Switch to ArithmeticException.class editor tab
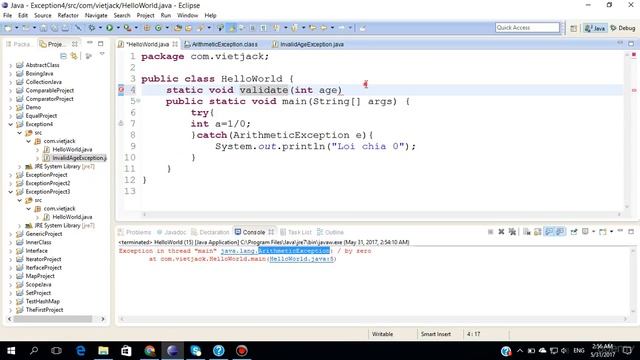 (221, 44)
